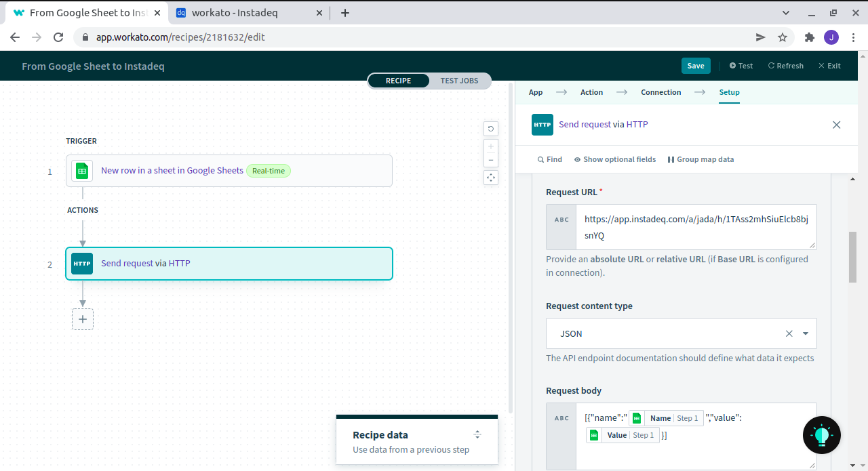Viewport: 868px width, 471px height.
Task: Zoom in on the recipe canvas
Action: tap(491, 146)
